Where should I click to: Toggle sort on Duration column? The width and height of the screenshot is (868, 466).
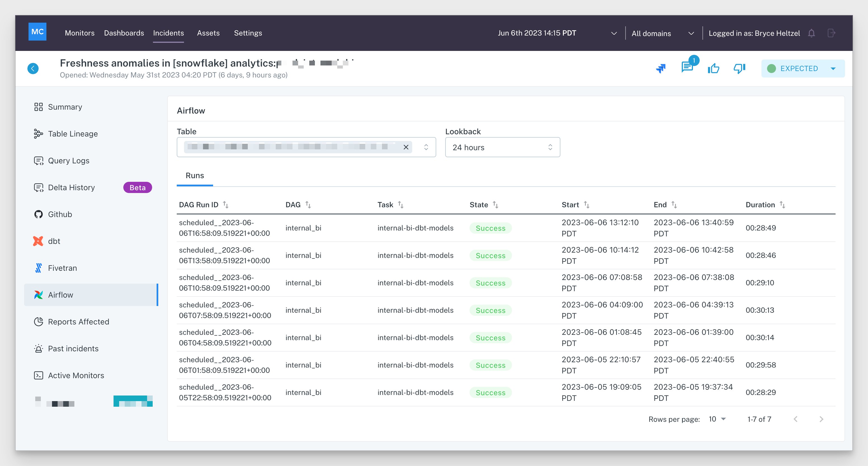782,205
